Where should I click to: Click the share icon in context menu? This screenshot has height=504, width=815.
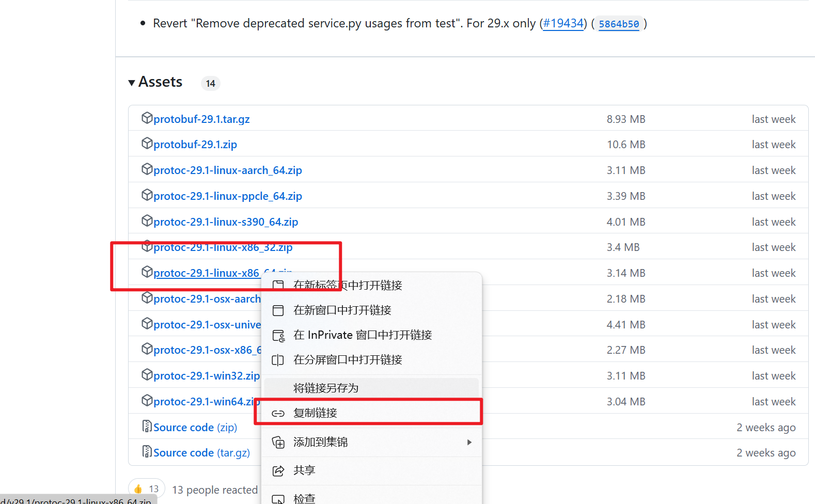tap(278, 470)
